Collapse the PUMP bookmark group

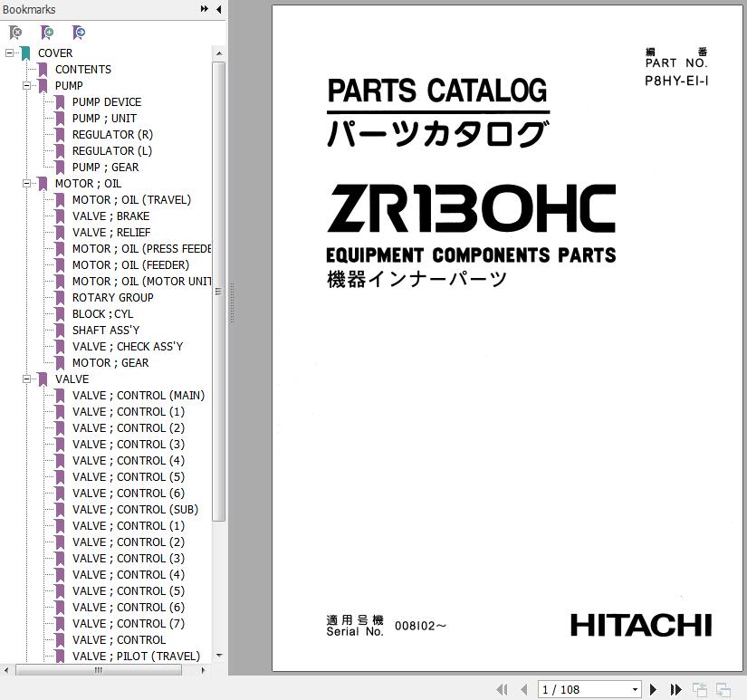[26, 86]
